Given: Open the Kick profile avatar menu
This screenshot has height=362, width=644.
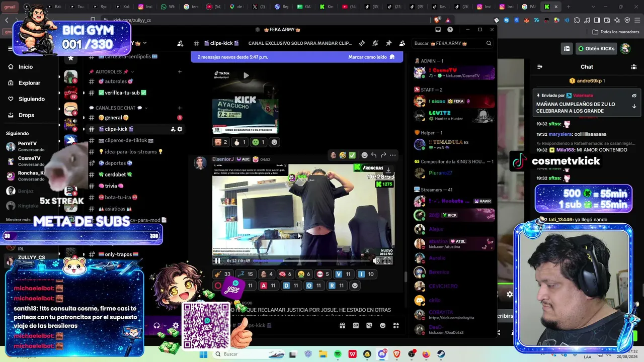Looking at the screenshot, I should tap(625, 49).
